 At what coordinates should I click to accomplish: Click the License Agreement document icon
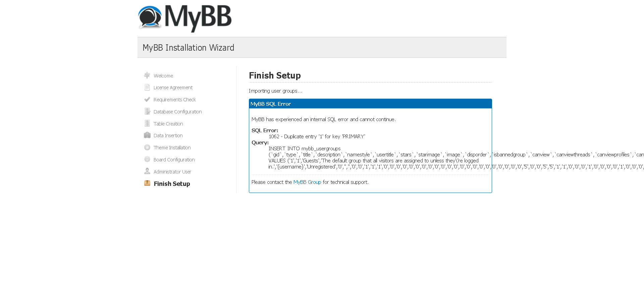[147, 88]
